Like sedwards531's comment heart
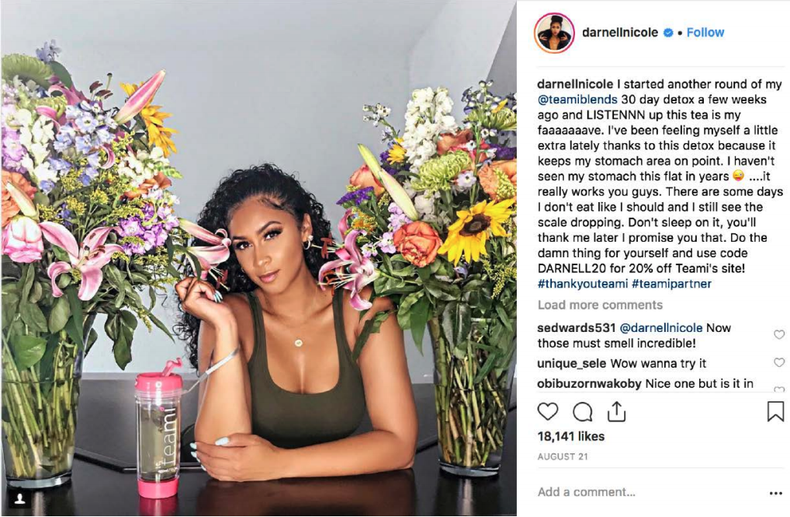790x517 pixels. (779, 335)
